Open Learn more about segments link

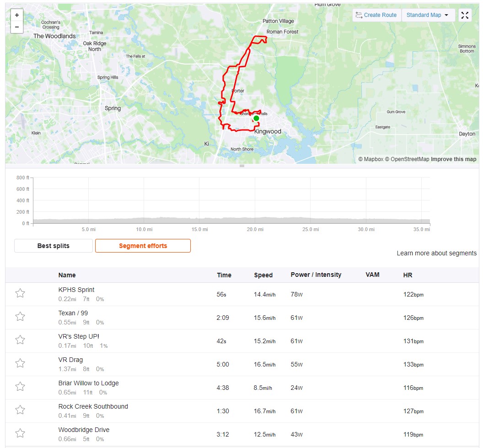[436, 253]
